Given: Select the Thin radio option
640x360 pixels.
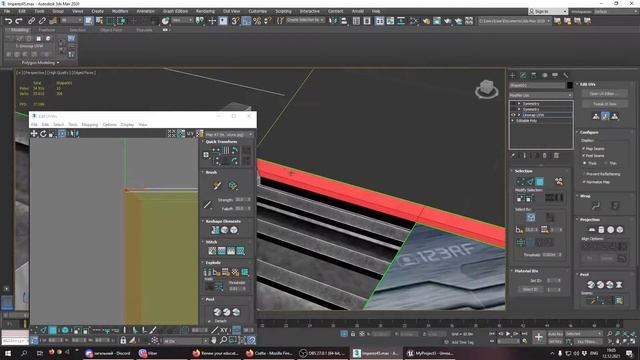Looking at the screenshot, I should tap(606, 163).
